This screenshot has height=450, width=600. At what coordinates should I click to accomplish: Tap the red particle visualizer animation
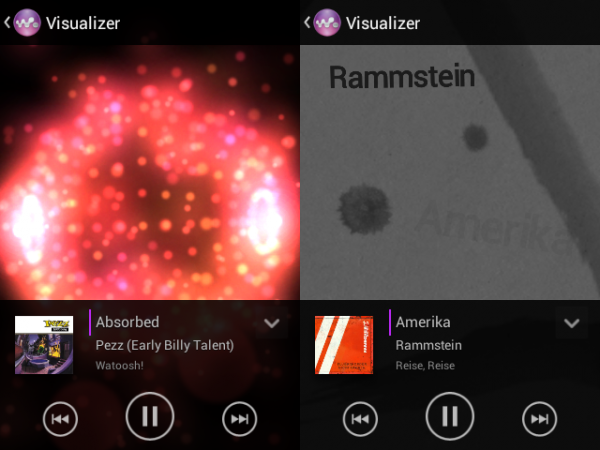coord(150,172)
